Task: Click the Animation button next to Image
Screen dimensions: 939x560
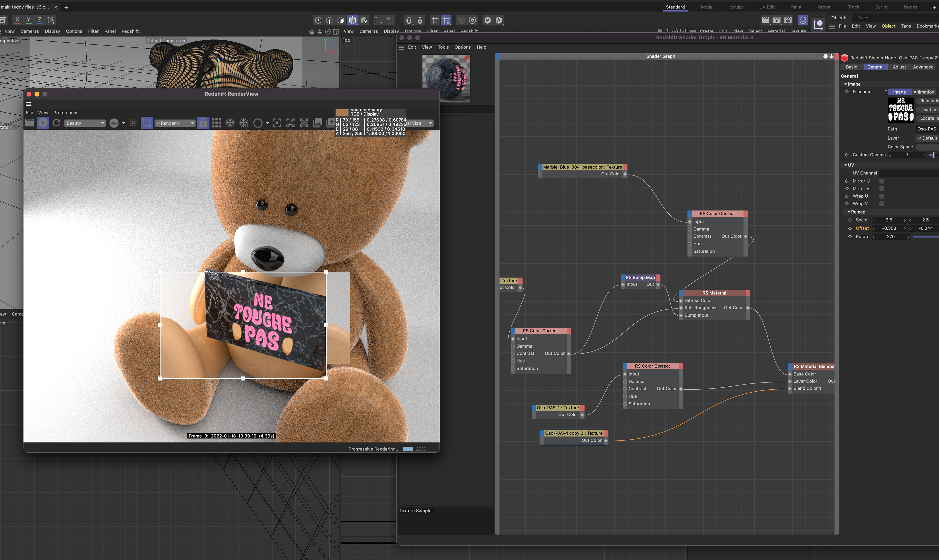Action: pyautogui.click(x=924, y=92)
